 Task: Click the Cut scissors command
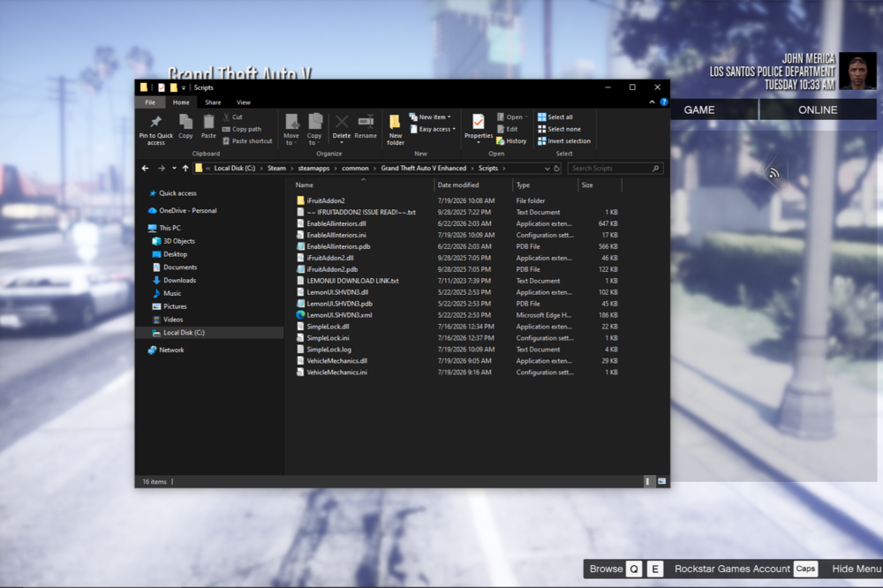click(x=232, y=117)
